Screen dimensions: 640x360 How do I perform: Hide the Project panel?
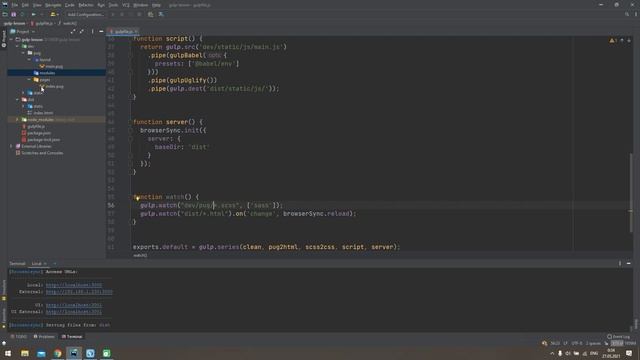[101, 31]
